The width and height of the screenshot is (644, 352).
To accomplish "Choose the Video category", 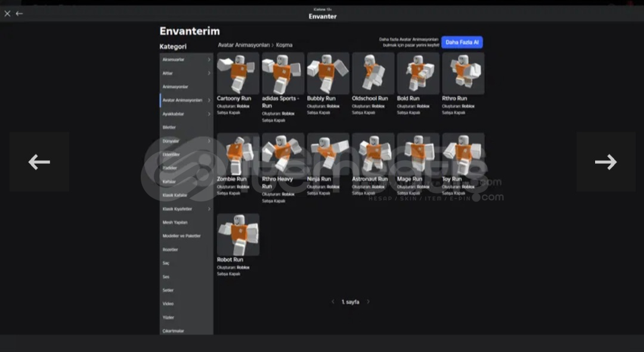I will 187,304.
